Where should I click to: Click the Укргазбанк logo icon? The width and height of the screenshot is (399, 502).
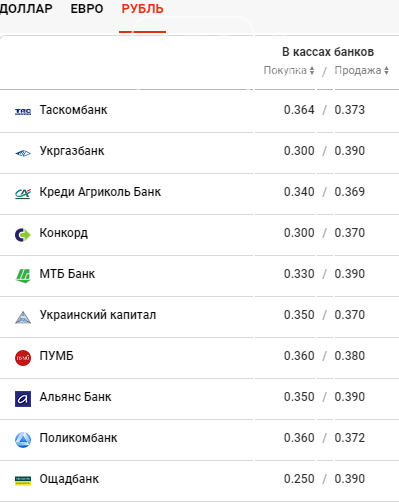coord(23,153)
